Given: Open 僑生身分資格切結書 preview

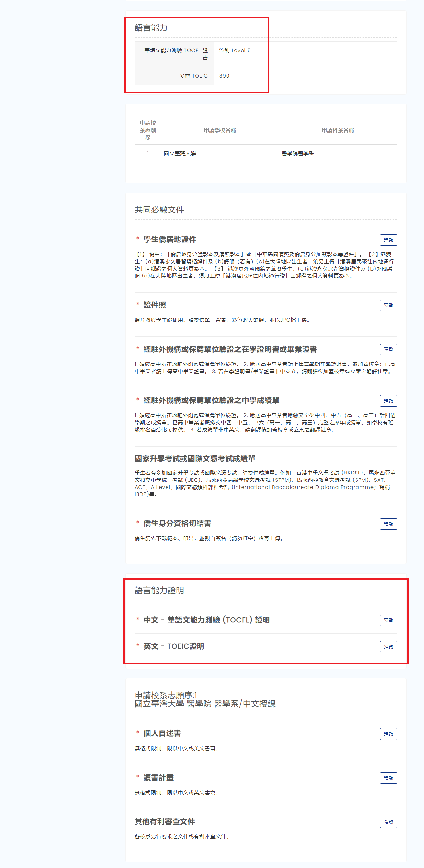Looking at the screenshot, I should (388, 524).
